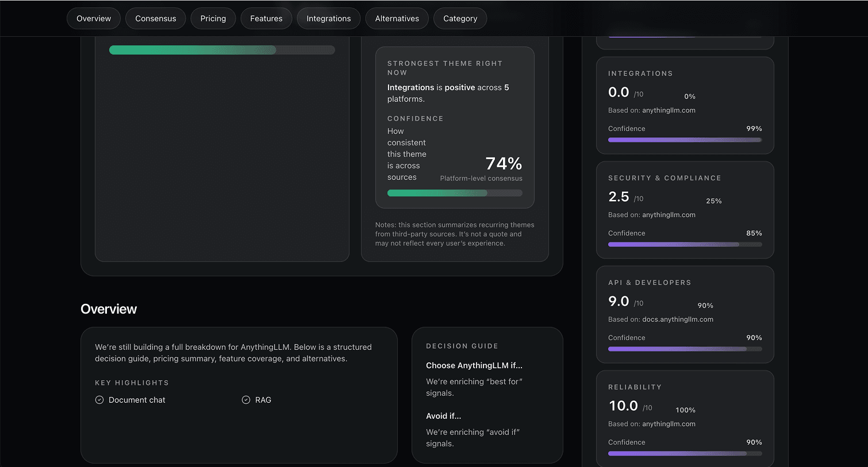Viewport: 868px width, 467px height.
Task: Click the Decision Guide card heading
Action: pyautogui.click(x=462, y=346)
